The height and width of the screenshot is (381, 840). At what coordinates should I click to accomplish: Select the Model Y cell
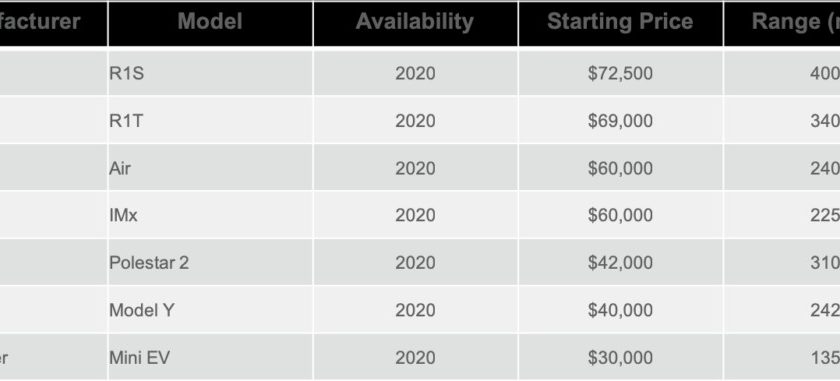pyautogui.click(x=210, y=310)
